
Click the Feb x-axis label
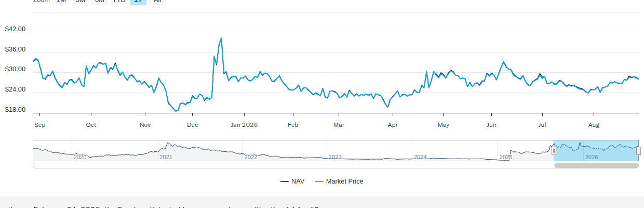tap(293, 125)
